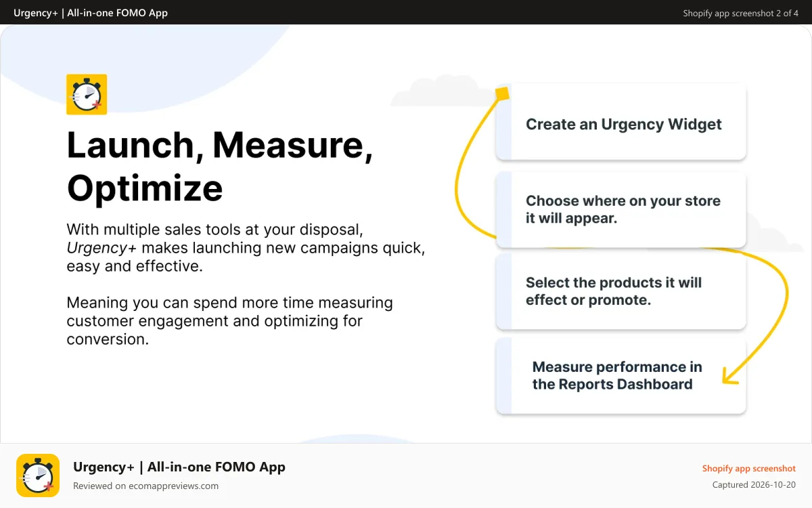Click the paragraph starting "With multiple sales tools"
This screenshot has height=508, width=812.
pyautogui.click(x=246, y=247)
